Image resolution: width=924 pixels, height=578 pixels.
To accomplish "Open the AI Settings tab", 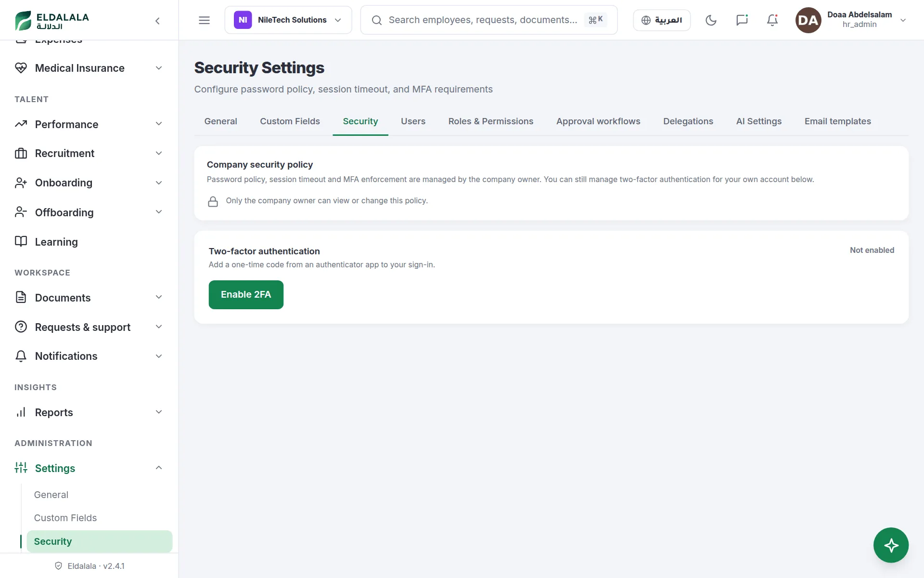I will coord(758,121).
